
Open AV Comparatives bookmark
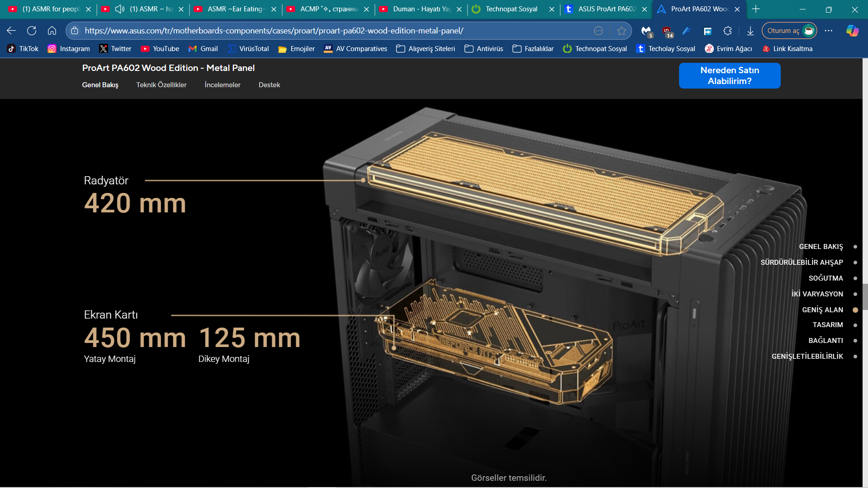pos(355,49)
